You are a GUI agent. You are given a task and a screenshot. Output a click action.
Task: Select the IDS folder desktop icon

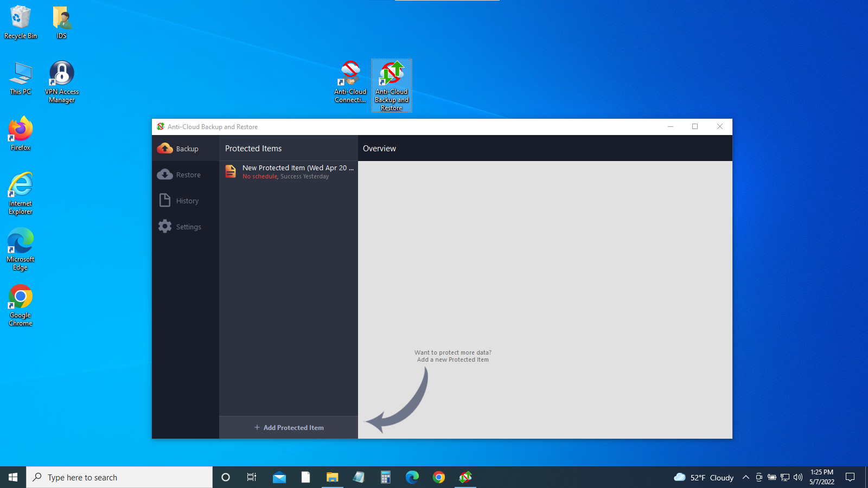[x=62, y=22]
